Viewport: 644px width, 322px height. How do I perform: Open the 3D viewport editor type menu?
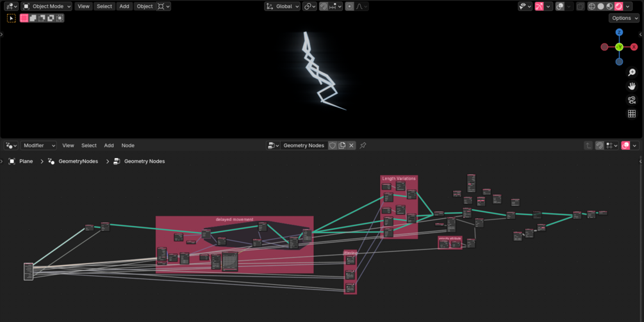11,6
